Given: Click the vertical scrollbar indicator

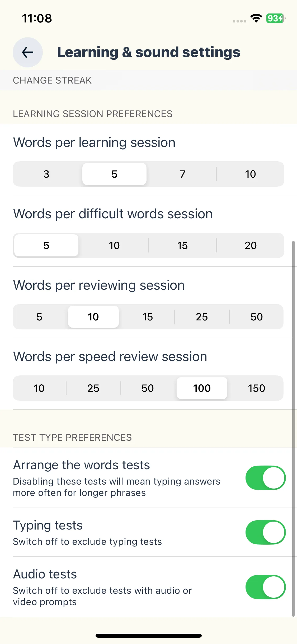Looking at the screenshot, I should (293, 428).
